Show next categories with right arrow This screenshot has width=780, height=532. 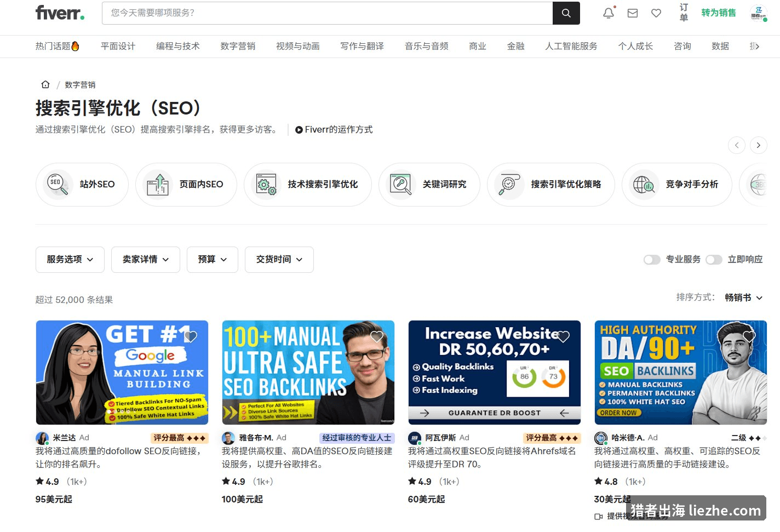[758, 145]
